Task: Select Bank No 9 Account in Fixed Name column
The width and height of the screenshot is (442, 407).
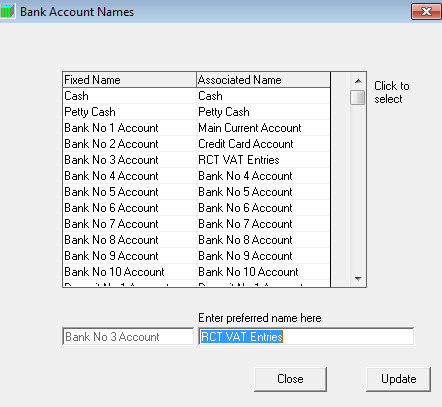Action: pos(129,256)
